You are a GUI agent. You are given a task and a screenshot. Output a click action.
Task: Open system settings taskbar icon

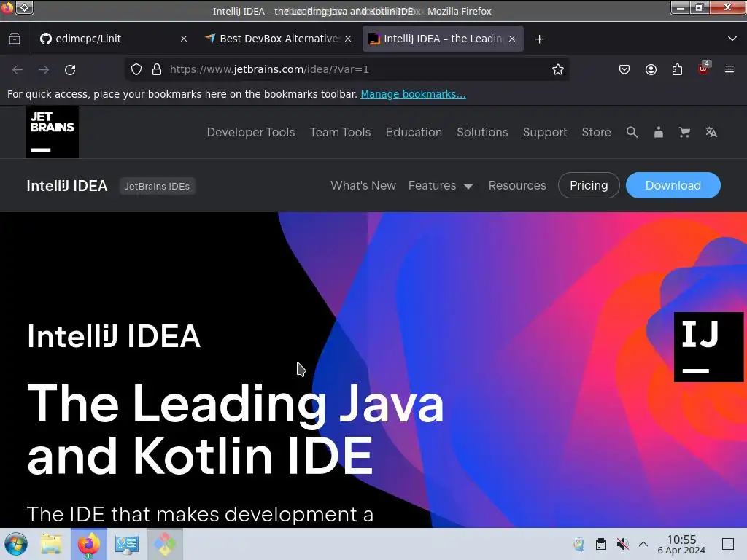point(127,544)
